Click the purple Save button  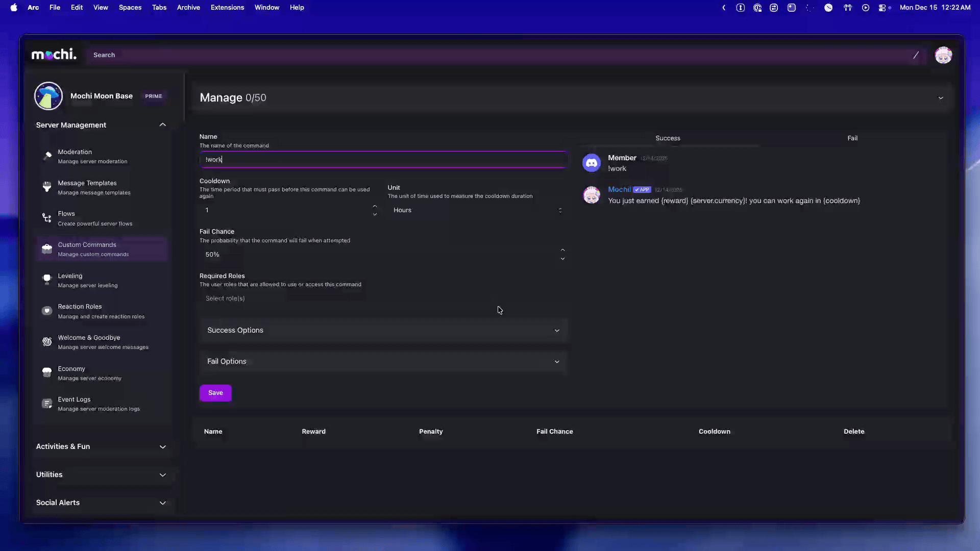(x=215, y=393)
